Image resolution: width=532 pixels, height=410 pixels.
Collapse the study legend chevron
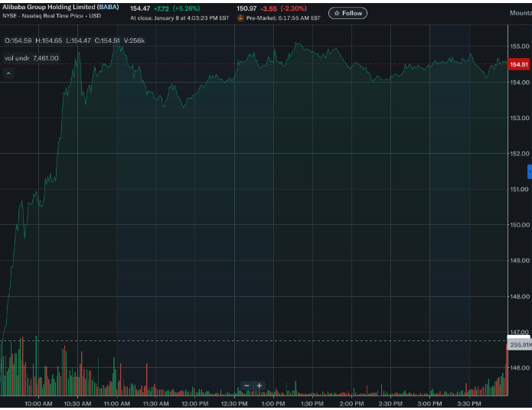click(8, 73)
